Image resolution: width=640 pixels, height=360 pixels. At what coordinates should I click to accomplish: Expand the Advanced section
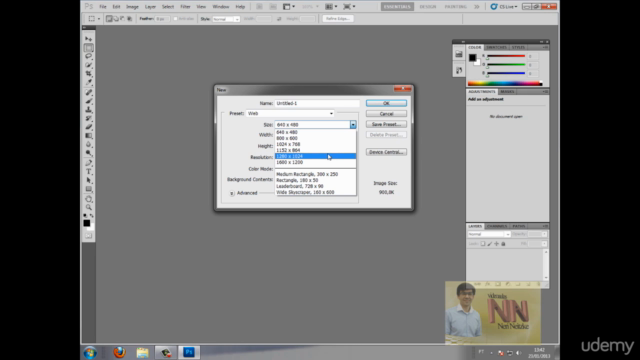[232, 193]
